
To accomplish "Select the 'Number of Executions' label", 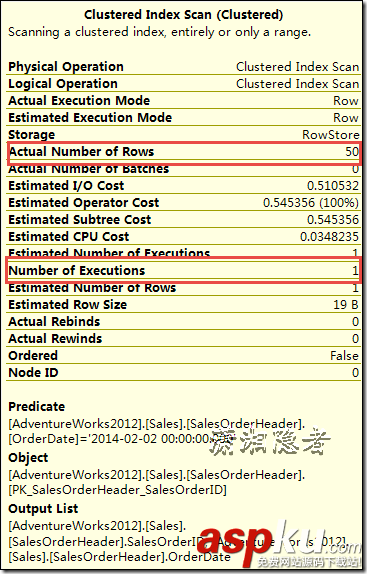I will coord(77,271).
